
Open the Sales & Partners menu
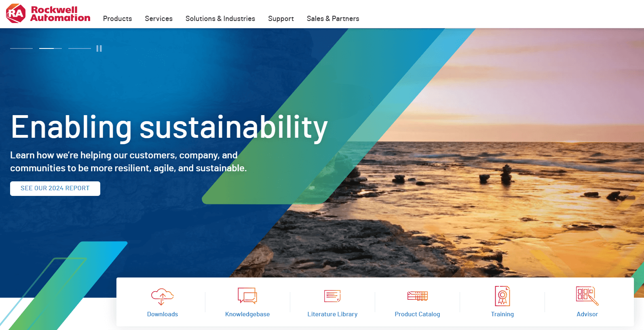(x=333, y=19)
